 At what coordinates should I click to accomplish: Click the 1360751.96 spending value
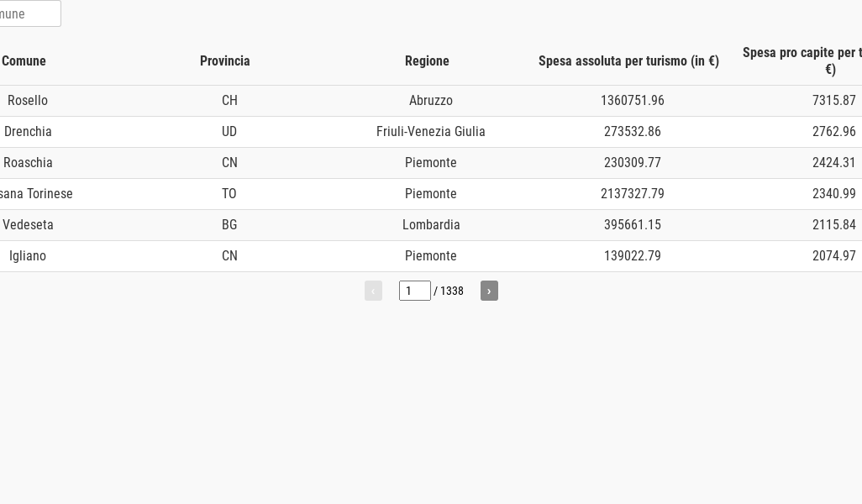pos(633,101)
